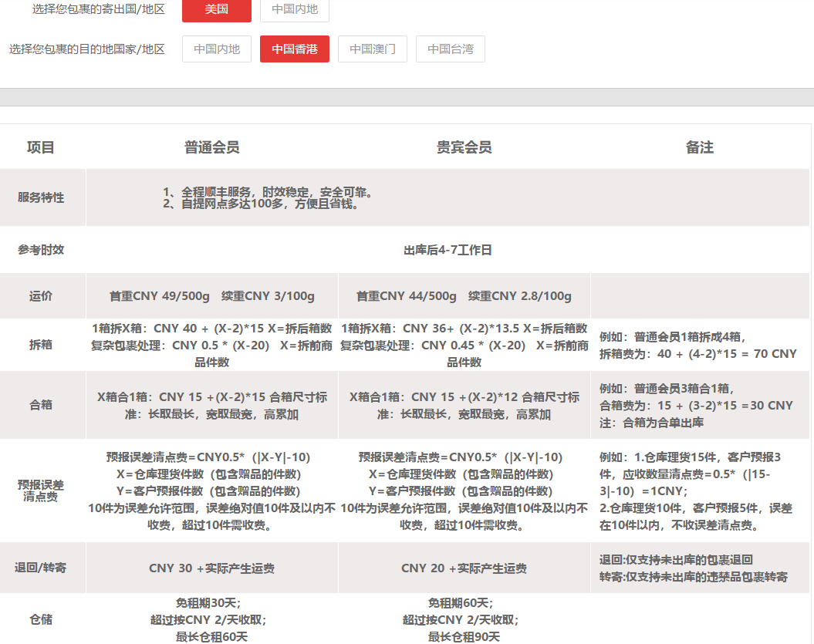Set destination to 中国台湾

451,49
